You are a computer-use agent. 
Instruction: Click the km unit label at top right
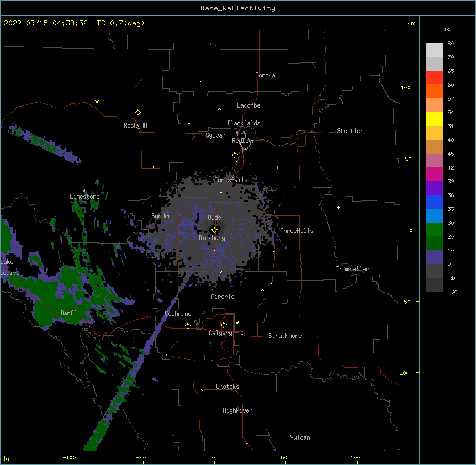pos(411,23)
